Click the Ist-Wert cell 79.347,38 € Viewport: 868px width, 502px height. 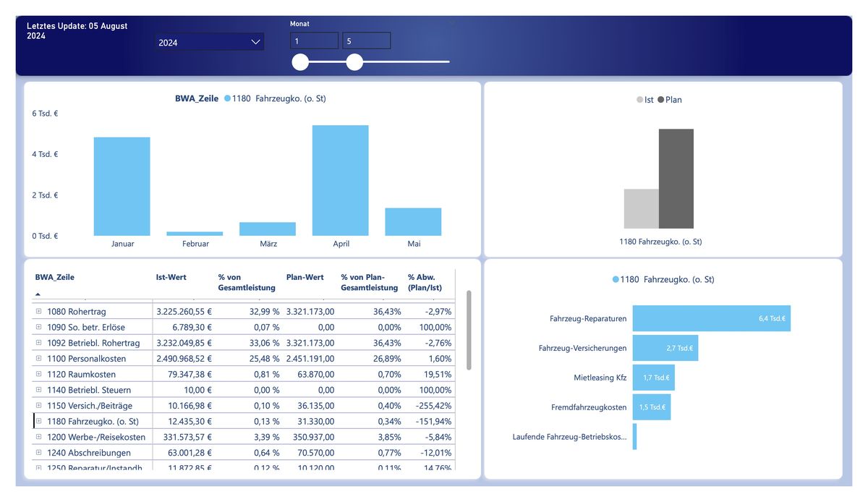[188, 374]
